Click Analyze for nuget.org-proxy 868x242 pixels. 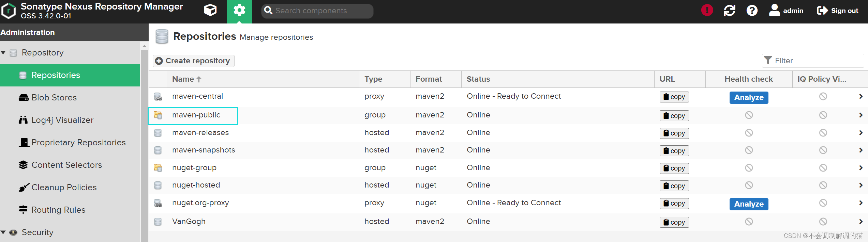749,204
